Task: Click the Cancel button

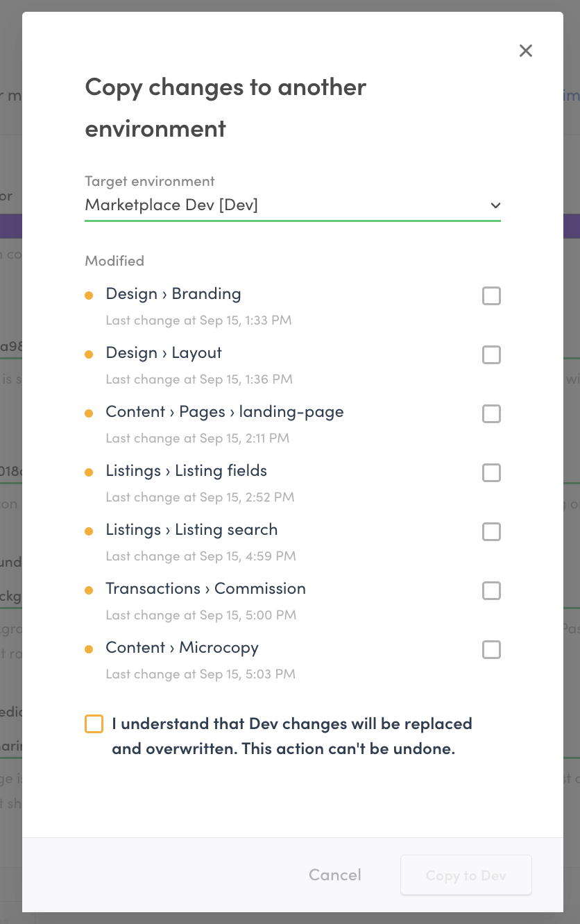Action: 334,875
